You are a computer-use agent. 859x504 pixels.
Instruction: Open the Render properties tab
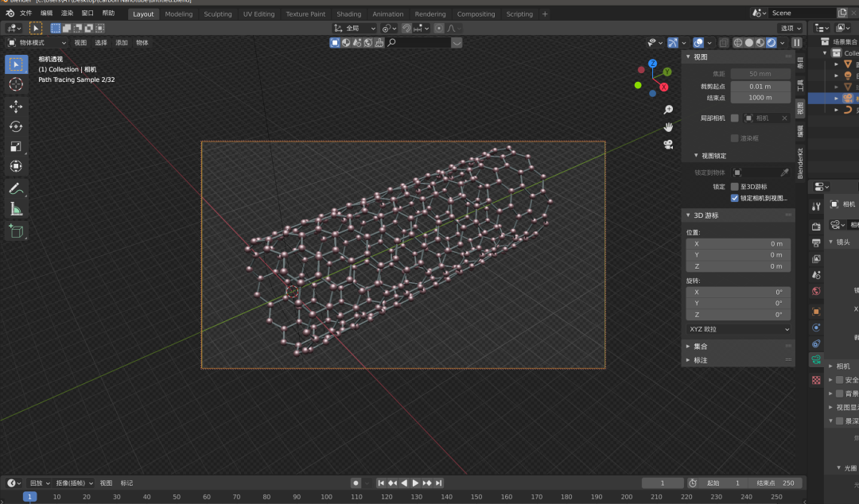pos(816,227)
